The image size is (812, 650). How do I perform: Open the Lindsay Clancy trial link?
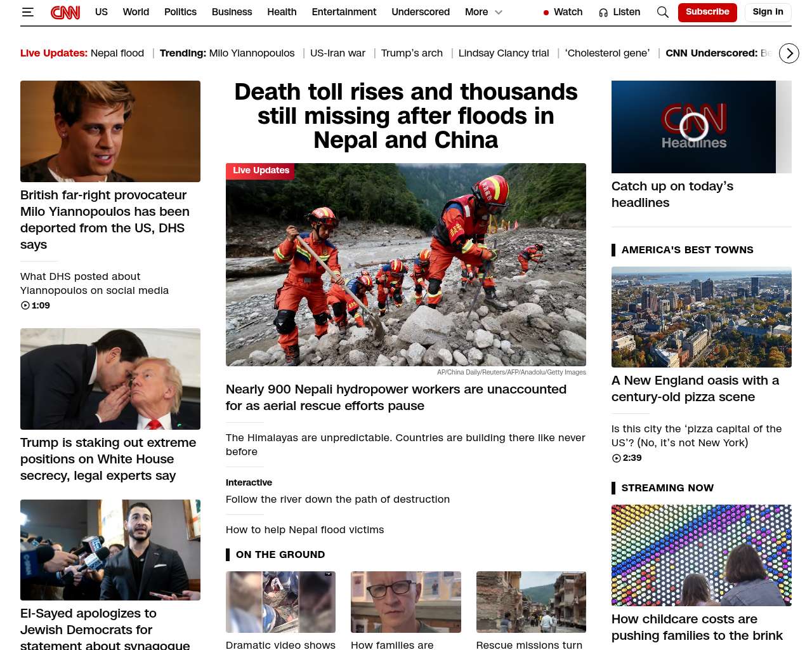[504, 53]
